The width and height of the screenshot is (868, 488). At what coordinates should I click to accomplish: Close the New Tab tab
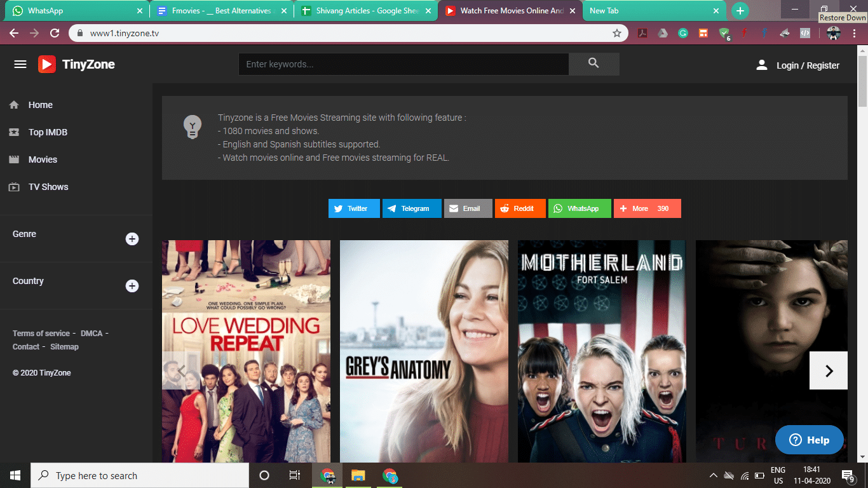tap(716, 11)
